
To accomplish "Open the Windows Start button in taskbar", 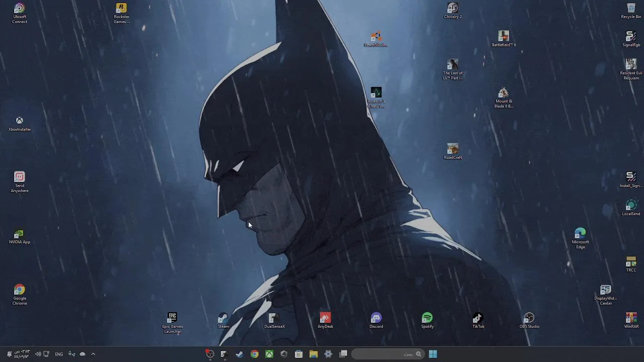I will 433,354.
